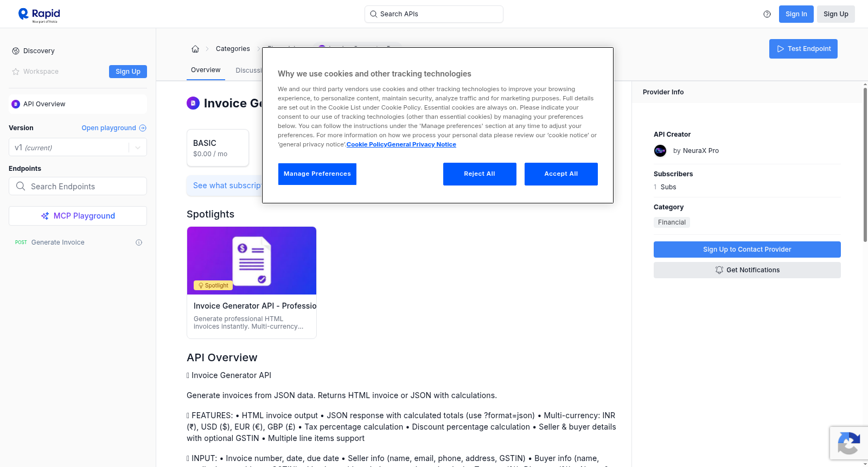This screenshot has width=868, height=467.
Task: Click the Discovery compass icon
Action: click(x=16, y=51)
